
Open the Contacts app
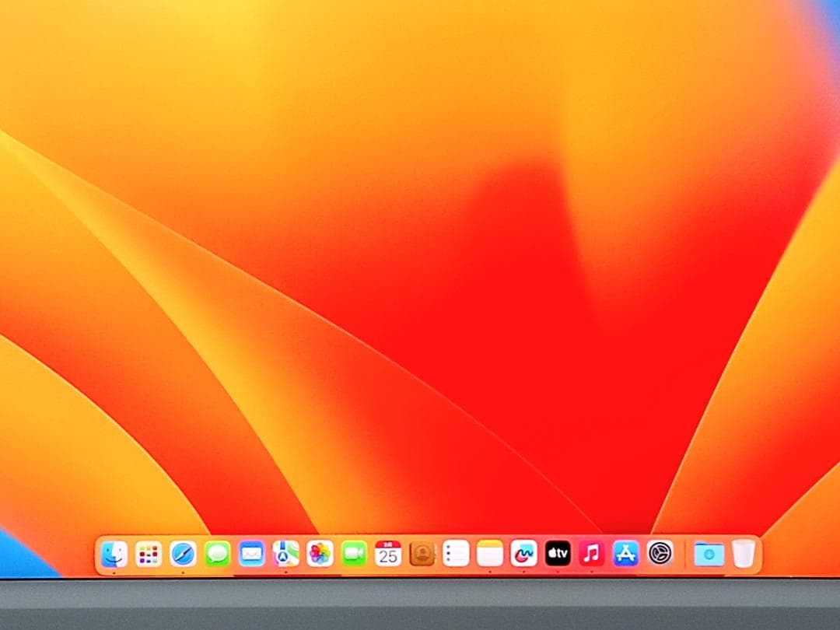[423, 554]
